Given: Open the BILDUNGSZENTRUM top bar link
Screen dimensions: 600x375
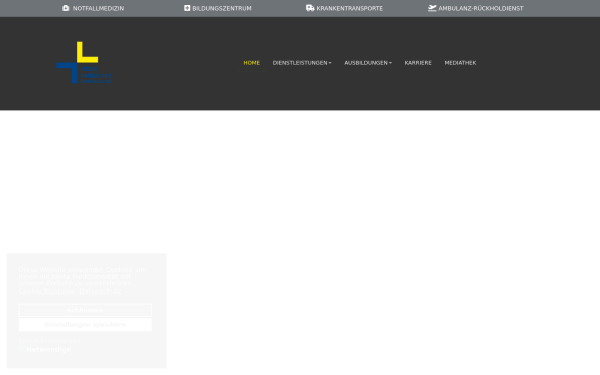Looking at the screenshot, I should (x=222, y=8).
